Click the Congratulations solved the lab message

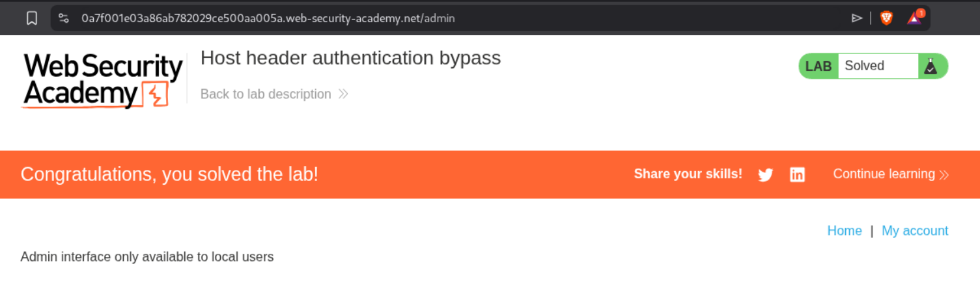[169, 174]
